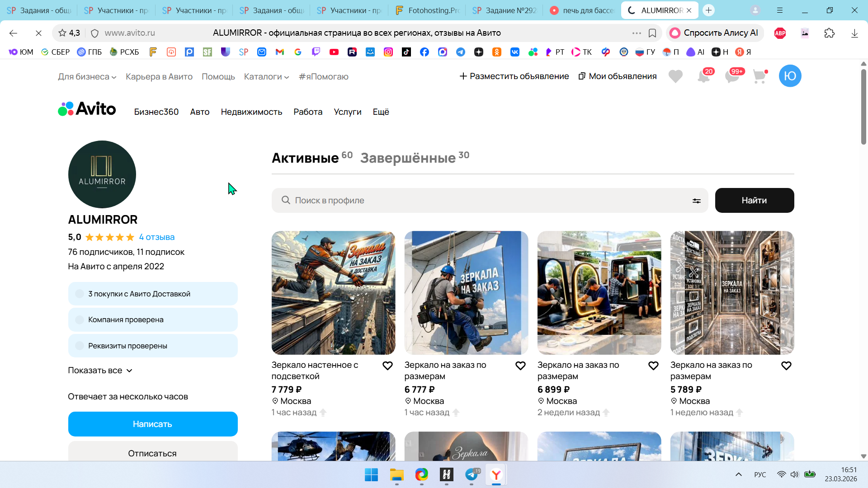The height and width of the screenshot is (488, 868).
Task: Favorite the 6 777 ₽ mirror listing
Action: tap(520, 366)
